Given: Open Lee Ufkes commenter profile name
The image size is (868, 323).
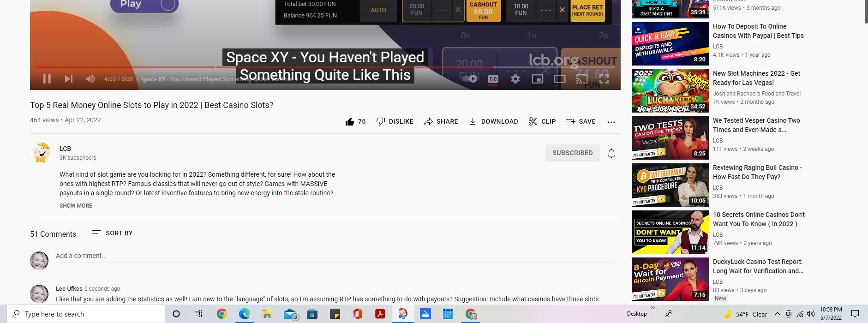Looking at the screenshot, I should click(x=69, y=288).
